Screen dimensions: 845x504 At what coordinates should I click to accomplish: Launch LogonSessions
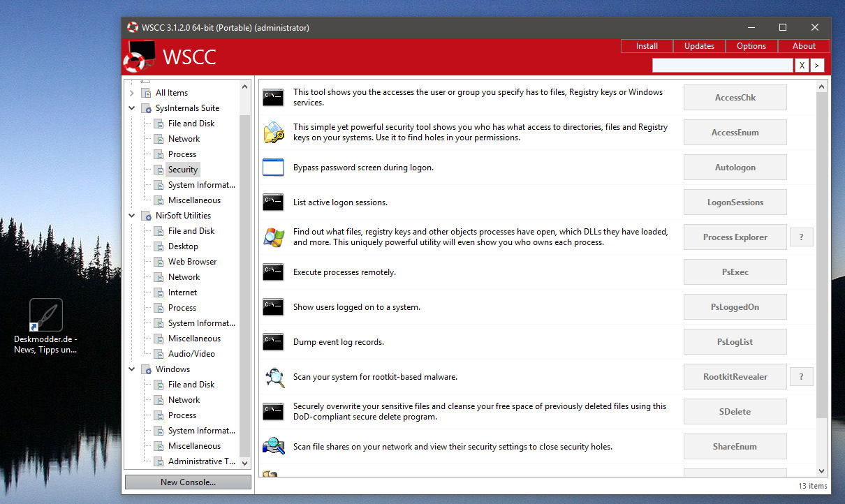(735, 202)
